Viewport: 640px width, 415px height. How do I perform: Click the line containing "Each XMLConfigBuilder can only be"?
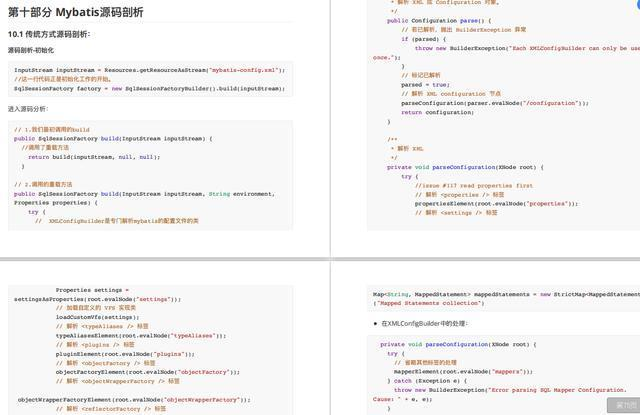pyautogui.click(x=527, y=49)
